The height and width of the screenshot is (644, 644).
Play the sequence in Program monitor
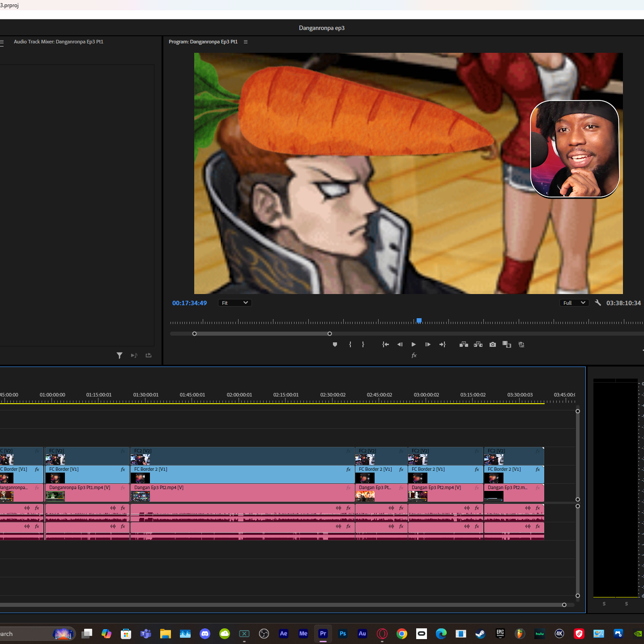414,345
